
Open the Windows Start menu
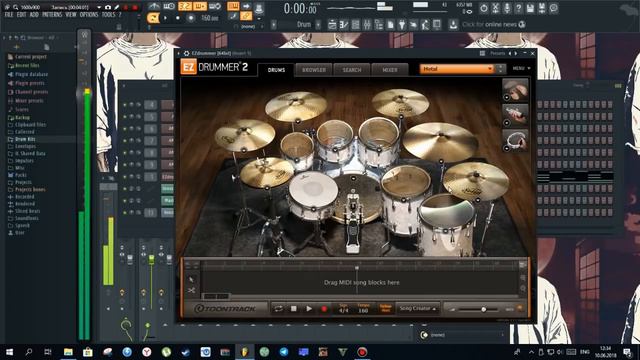(x=9, y=352)
